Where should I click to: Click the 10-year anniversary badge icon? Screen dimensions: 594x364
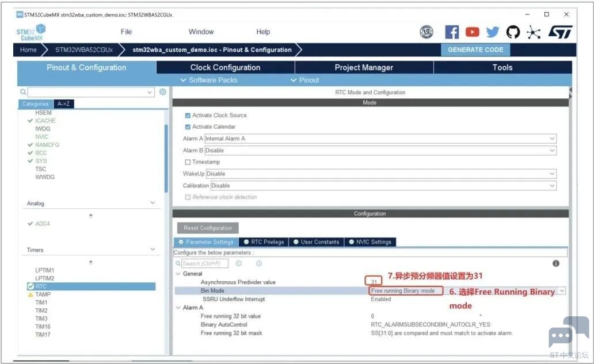[427, 32]
